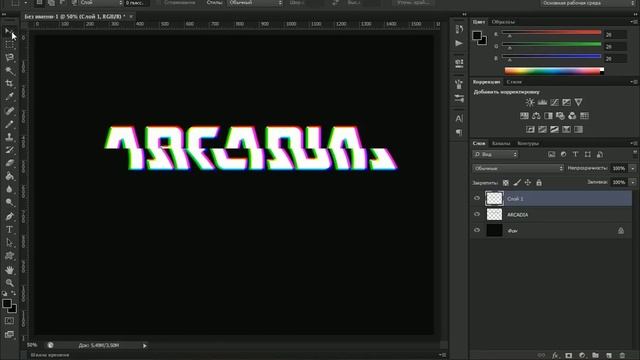The image size is (640, 360).
Task: Delete layer with trash icon
Action: [622, 356]
